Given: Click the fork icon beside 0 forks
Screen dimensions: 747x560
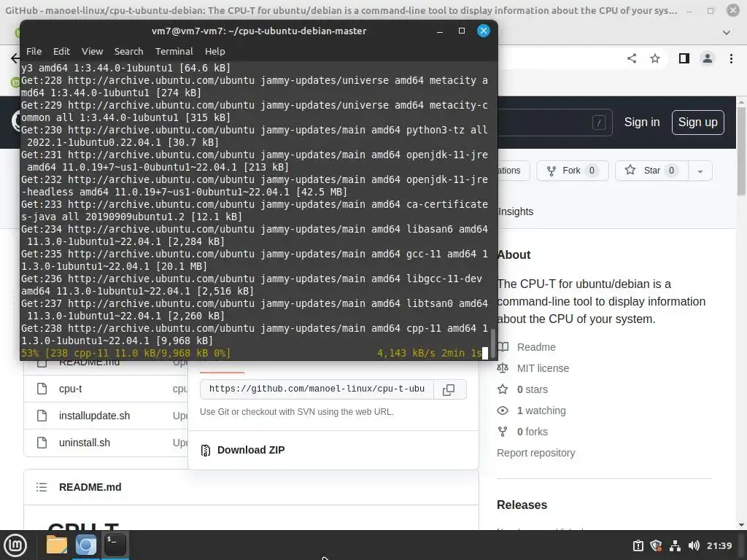Looking at the screenshot, I should 503,432.
